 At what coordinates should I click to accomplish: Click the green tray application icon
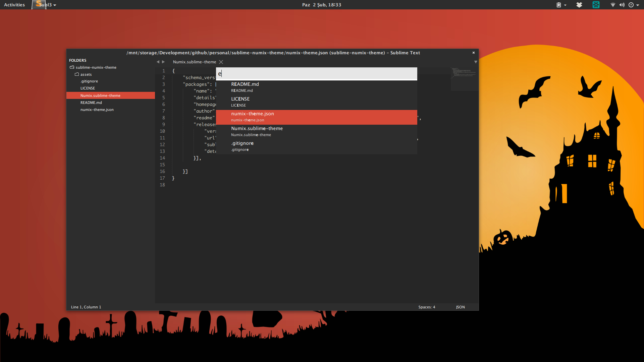point(596,5)
